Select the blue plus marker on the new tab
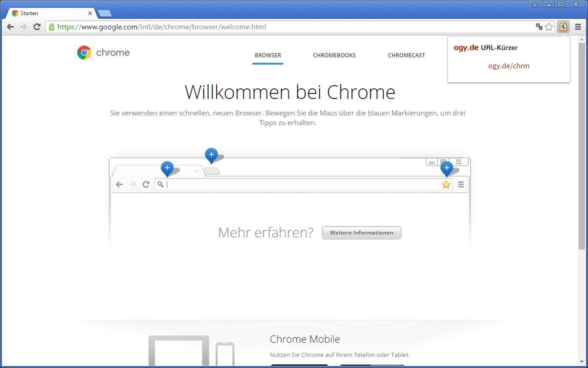Image resolution: width=588 pixels, height=368 pixels. [x=211, y=155]
